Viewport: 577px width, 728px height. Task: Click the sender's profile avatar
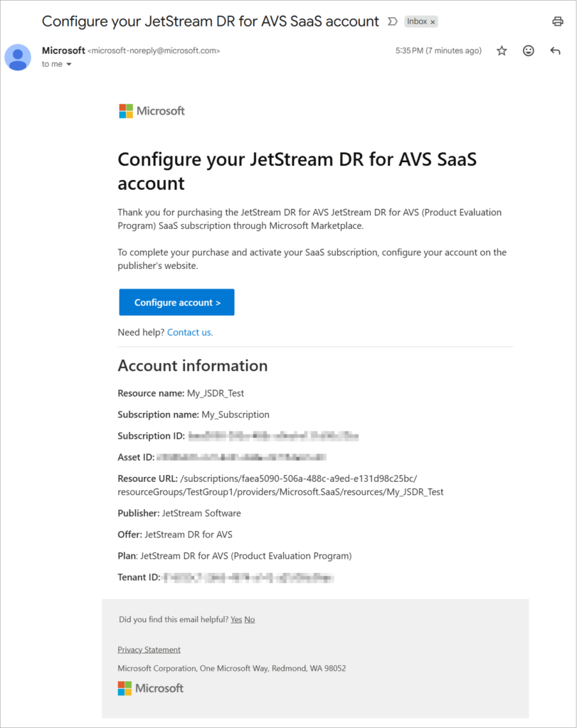pyautogui.click(x=18, y=57)
